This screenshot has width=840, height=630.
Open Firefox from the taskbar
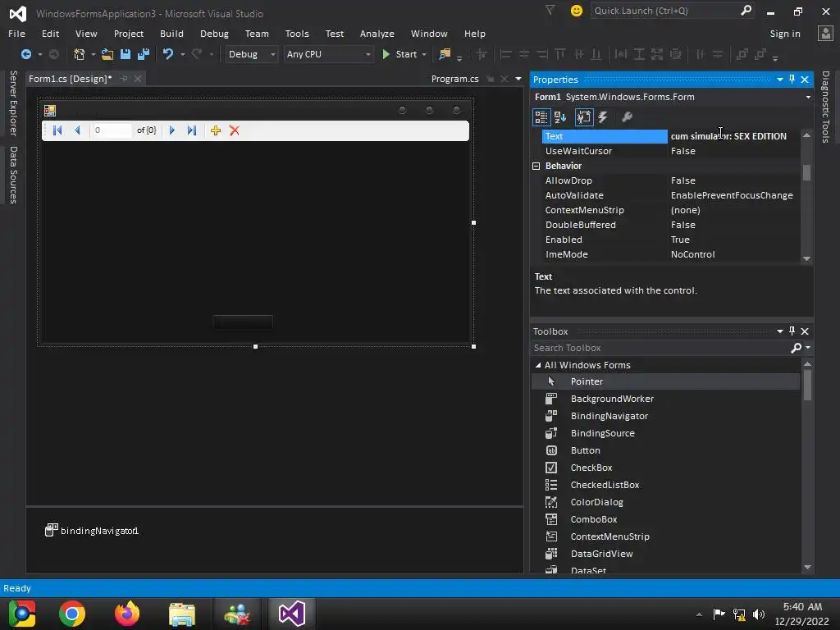click(127, 614)
